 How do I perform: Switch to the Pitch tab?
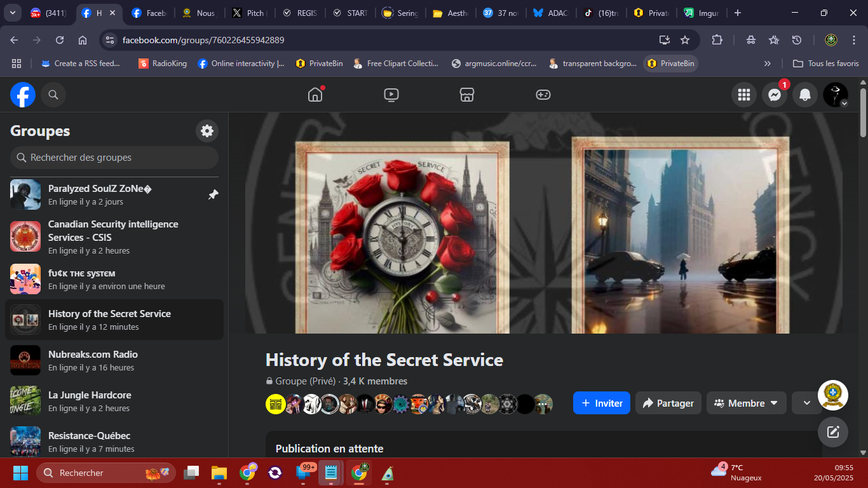click(x=250, y=13)
